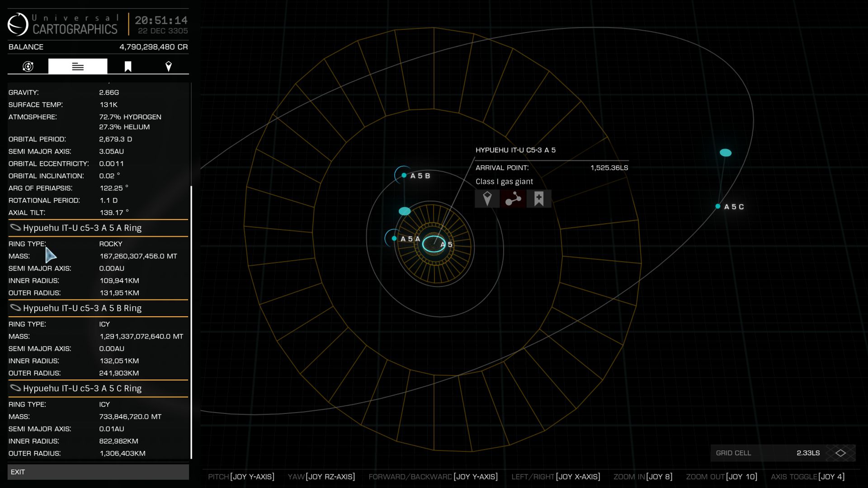The width and height of the screenshot is (868, 488).
Task: Open the Hypuehu IT-U c5-3 A 5 C Ring header
Action: 98,388
